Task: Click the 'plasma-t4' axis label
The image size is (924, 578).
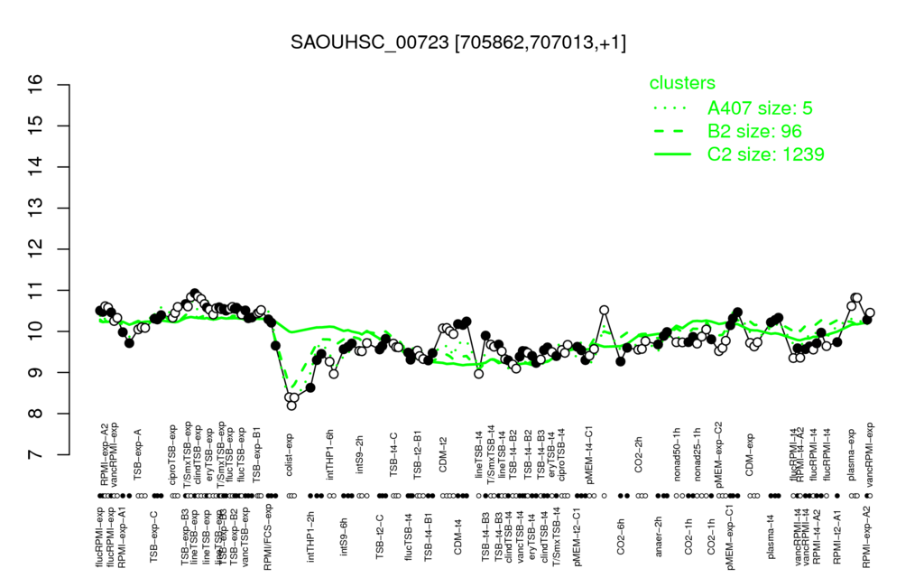Action: 771,536
